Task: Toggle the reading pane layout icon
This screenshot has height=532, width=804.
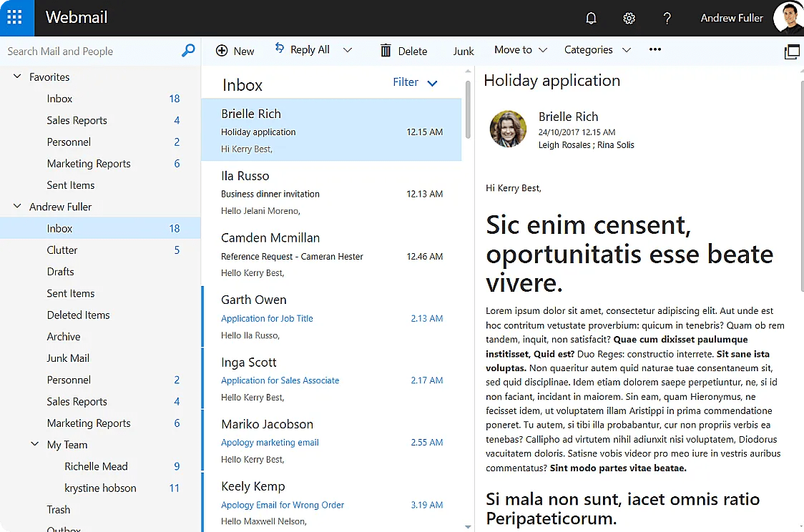Action: [x=793, y=51]
